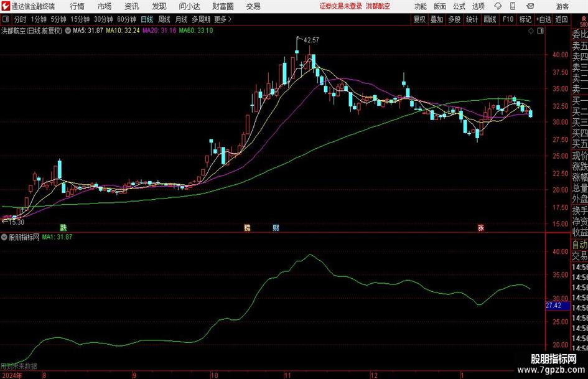The height and width of the screenshot is (379, 588).
Task: Click 证券交易未登录 login status text
Action: click(341, 6)
